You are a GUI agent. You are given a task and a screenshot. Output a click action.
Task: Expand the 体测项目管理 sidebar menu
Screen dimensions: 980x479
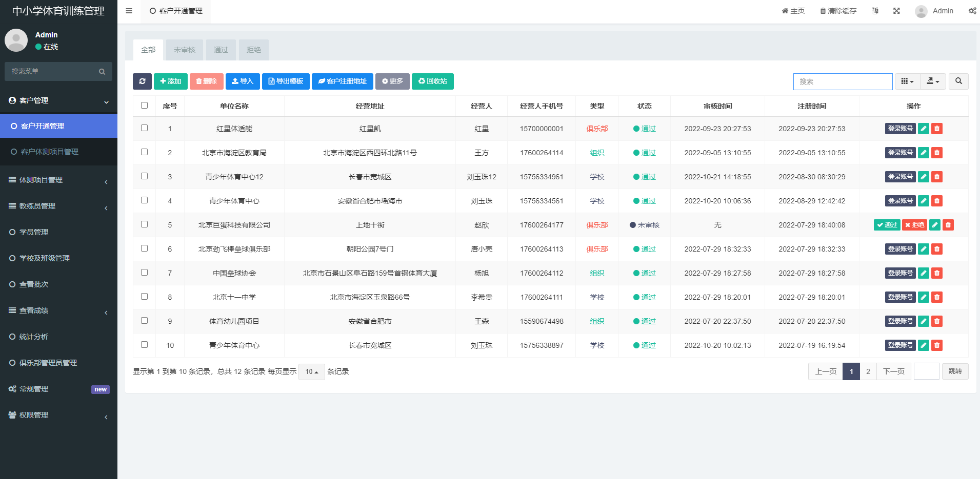[x=58, y=180]
